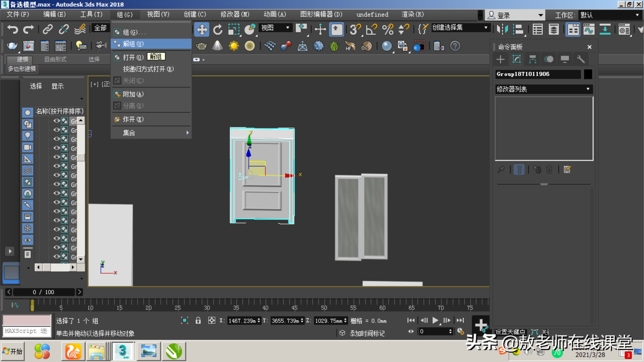This screenshot has width=644, height=362.
Task: Select the Utilities wrench icon
Action: (581, 59)
